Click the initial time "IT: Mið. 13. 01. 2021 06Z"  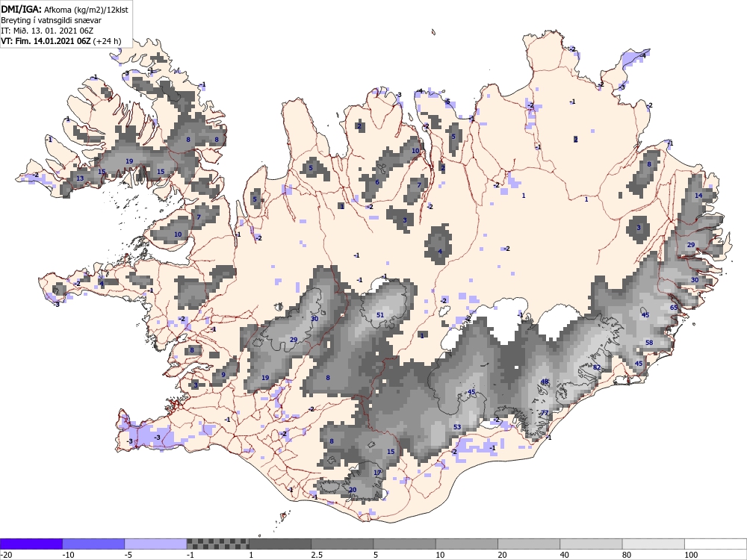(47, 31)
